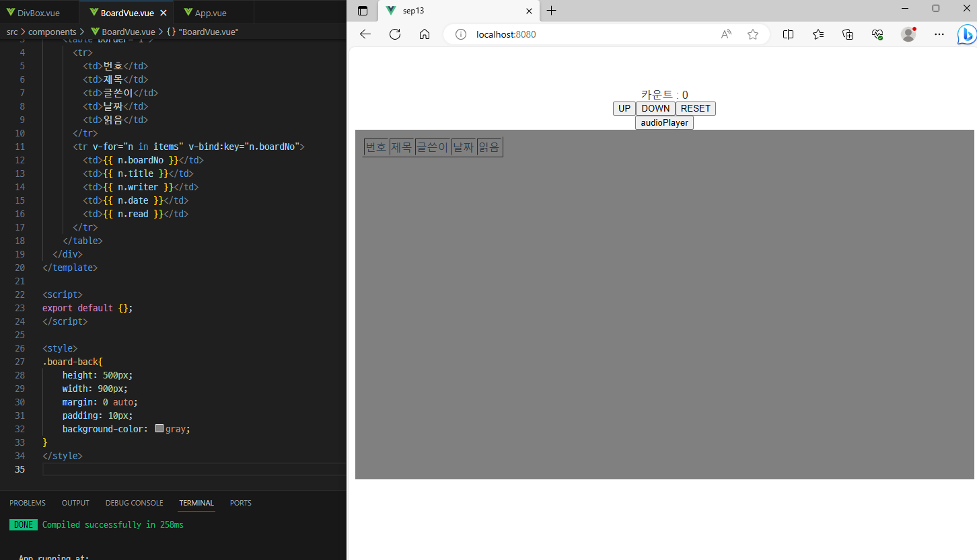Click the 읽음 table header cell
977x560 pixels.
489,147
